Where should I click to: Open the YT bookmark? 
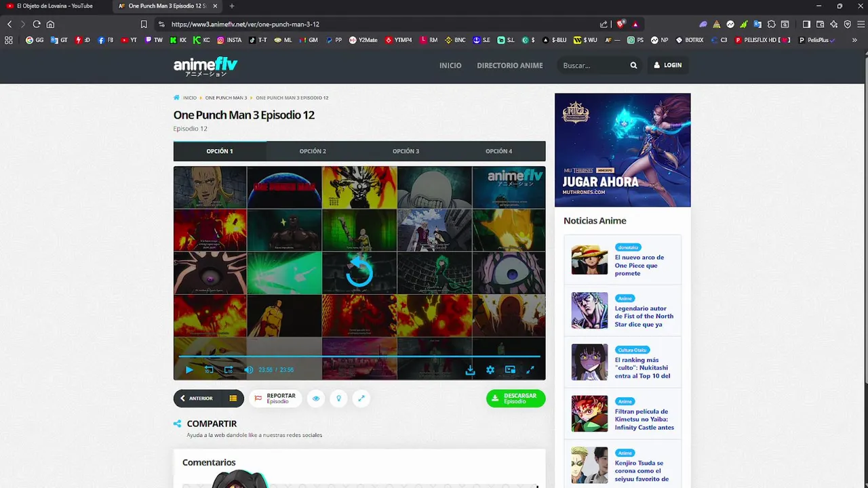click(129, 40)
